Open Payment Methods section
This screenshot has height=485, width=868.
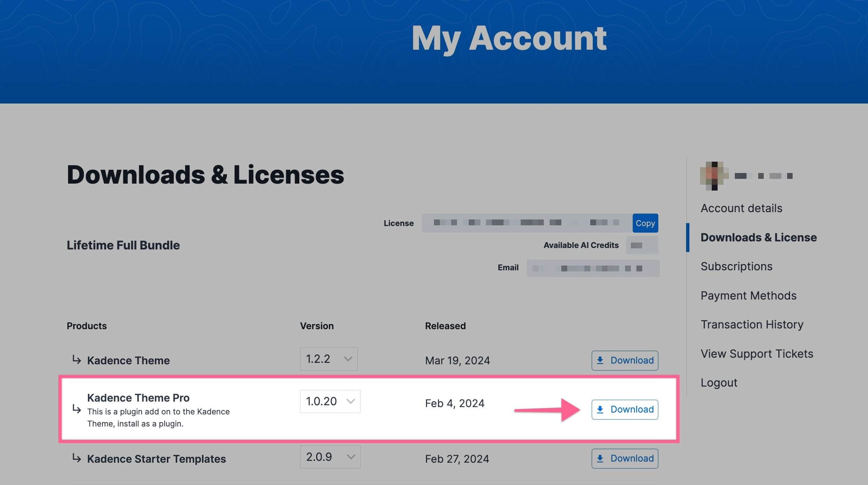point(748,296)
